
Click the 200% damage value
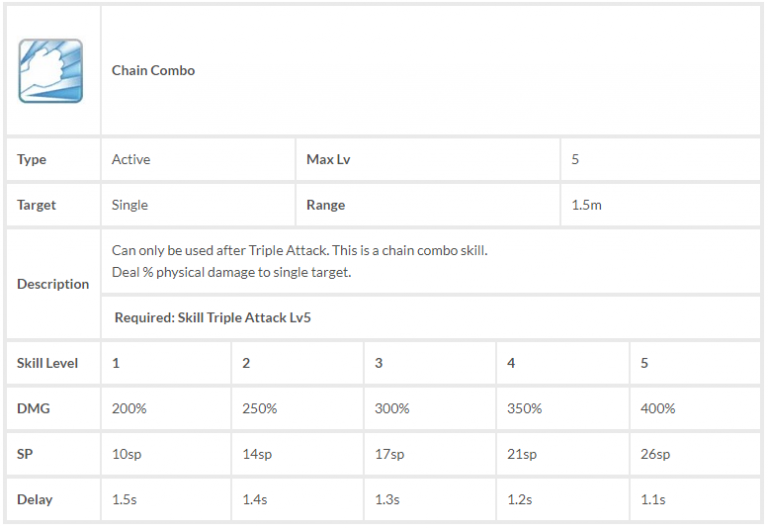[x=129, y=409]
